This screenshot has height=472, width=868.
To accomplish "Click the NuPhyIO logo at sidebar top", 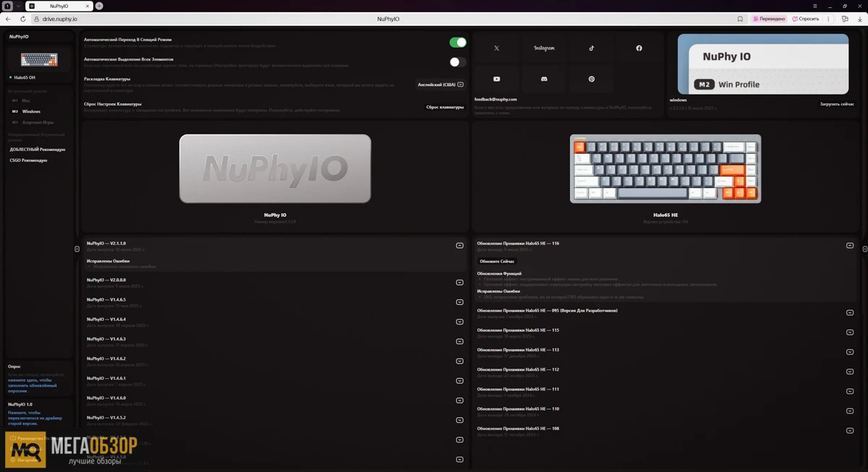I will tap(19, 36).
